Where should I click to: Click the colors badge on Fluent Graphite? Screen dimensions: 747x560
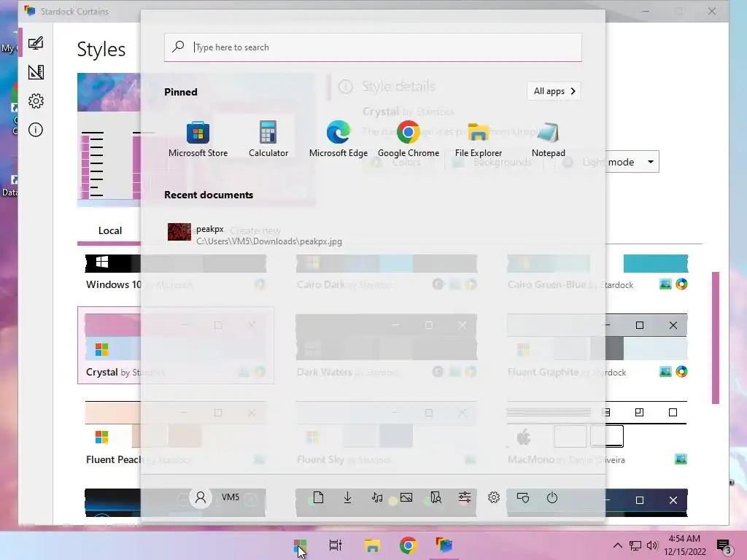pyautogui.click(x=682, y=372)
